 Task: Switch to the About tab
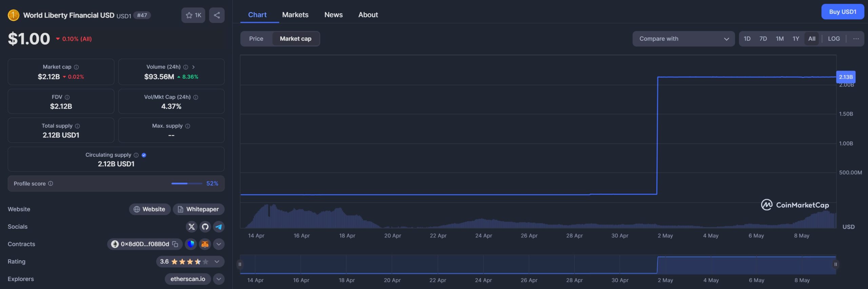click(368, 15)
